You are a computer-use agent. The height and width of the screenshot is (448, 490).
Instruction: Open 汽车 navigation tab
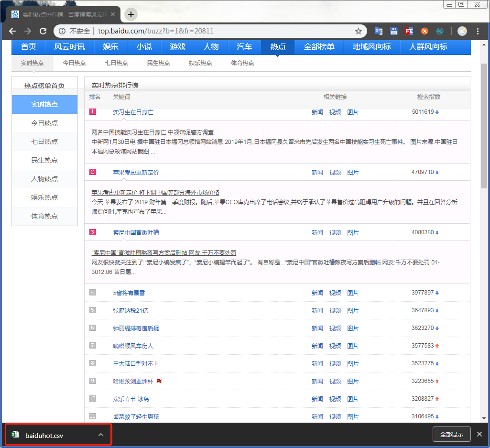click(x=244, y=47)
